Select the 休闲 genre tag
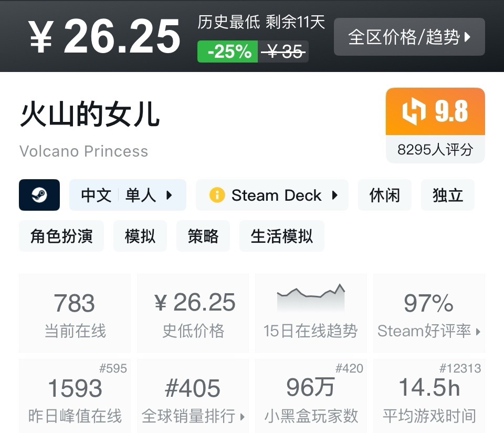 (x=384, y=195)
